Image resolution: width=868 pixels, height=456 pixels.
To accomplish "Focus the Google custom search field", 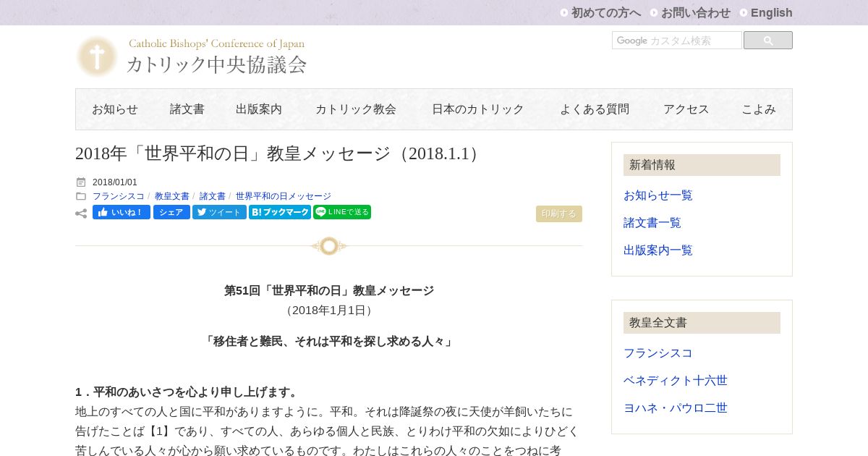I will click(x=677, y=41).
